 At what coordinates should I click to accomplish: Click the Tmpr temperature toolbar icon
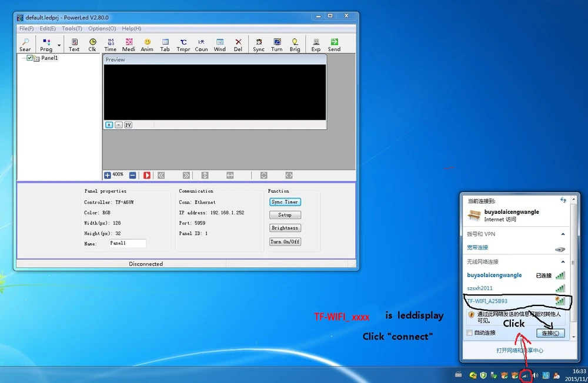pyautogui.click(x=183, y=45)
